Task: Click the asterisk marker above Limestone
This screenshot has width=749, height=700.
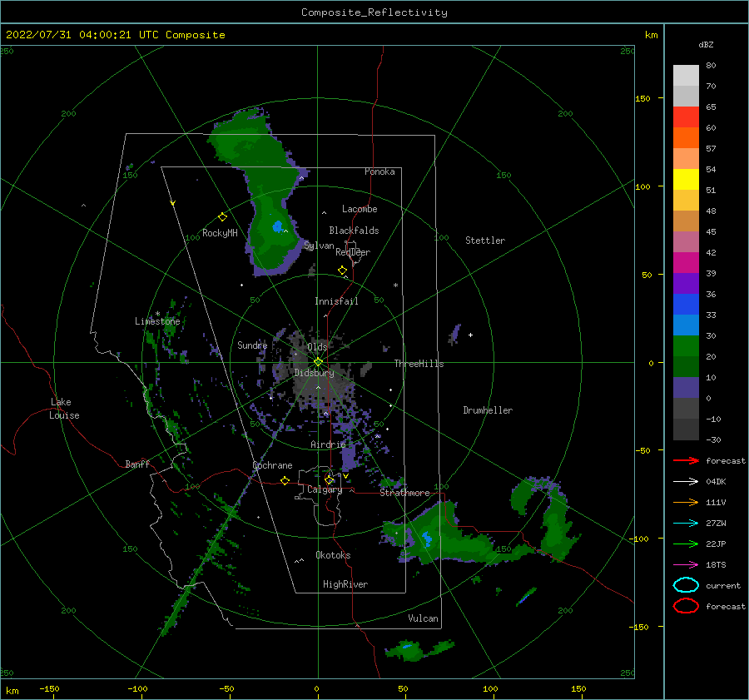Action: click(157, 314)
